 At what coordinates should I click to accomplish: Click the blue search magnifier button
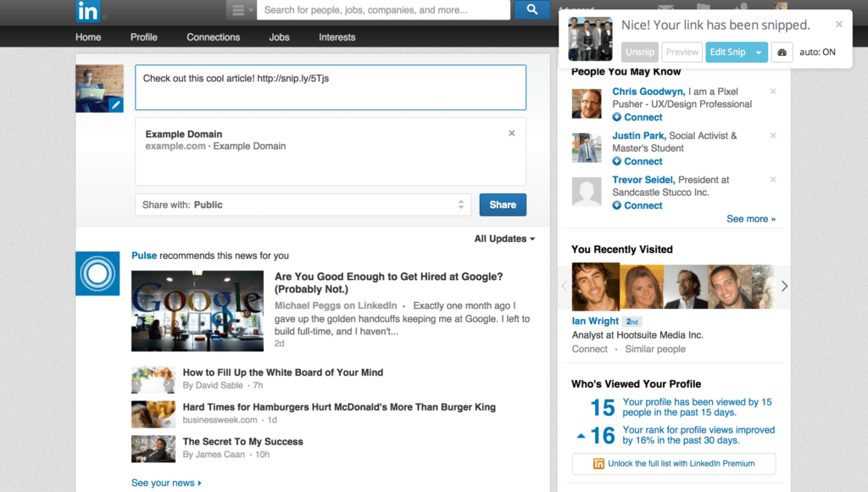click(x=531, y=10)
